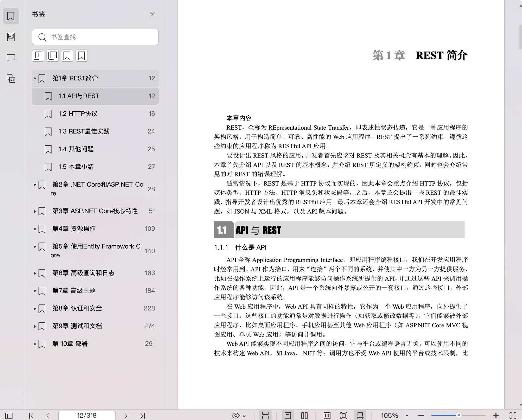Expand 第2章 .NET Core和ASP.NET Core bookmark
This screenshot has height=420, width=522.
(x=35, y=185)
